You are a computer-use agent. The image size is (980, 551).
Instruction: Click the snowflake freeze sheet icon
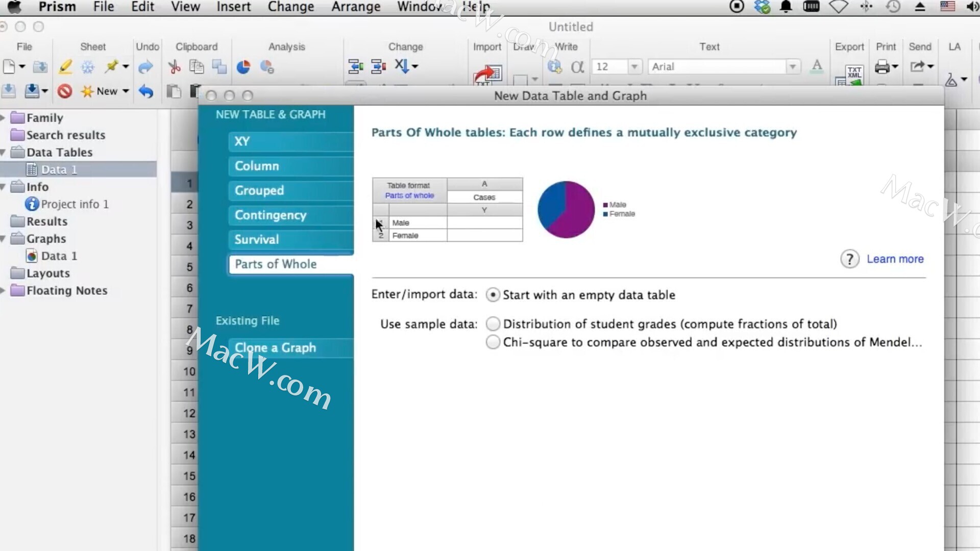tap(88, 67)
